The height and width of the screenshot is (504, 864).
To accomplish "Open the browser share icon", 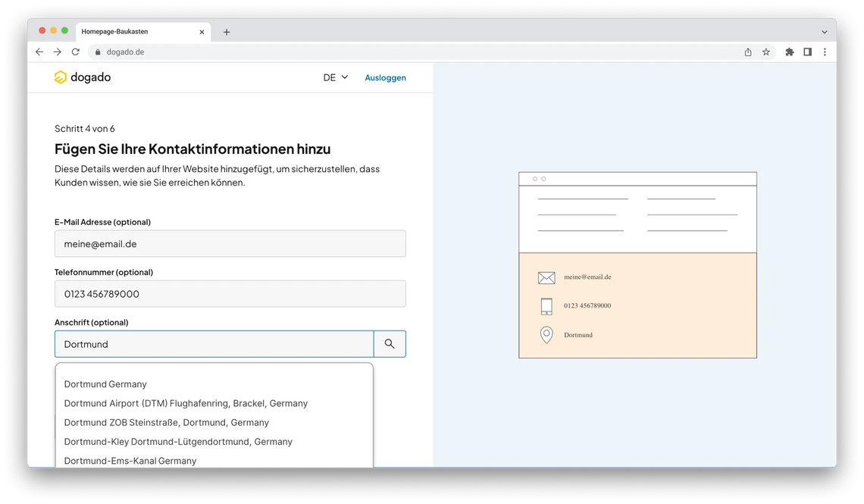I will 747,52.
